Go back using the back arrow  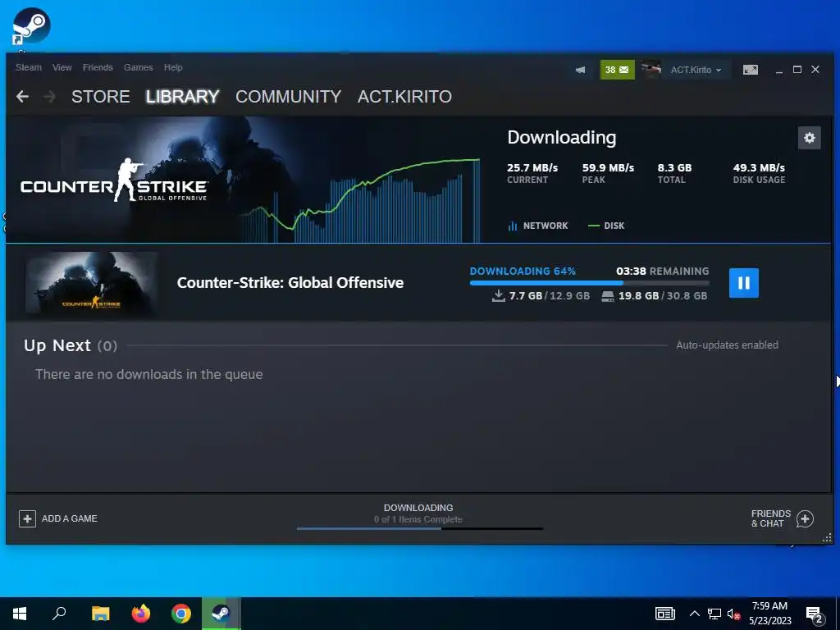[22, 97]
